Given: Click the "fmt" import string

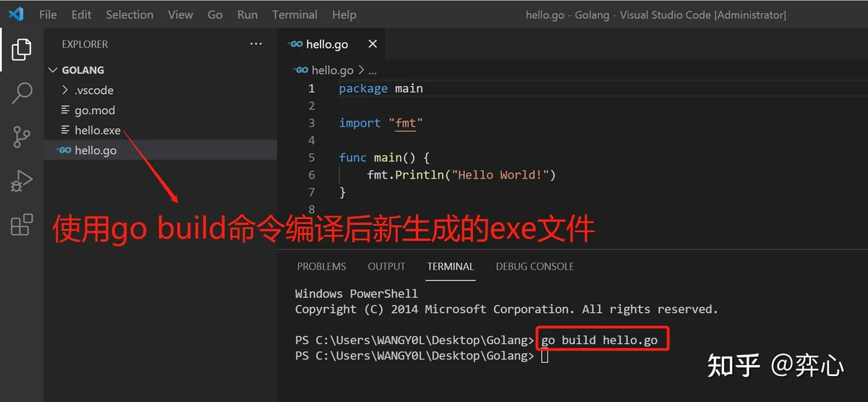Looking at the screenshot, I should pos(406,123).
